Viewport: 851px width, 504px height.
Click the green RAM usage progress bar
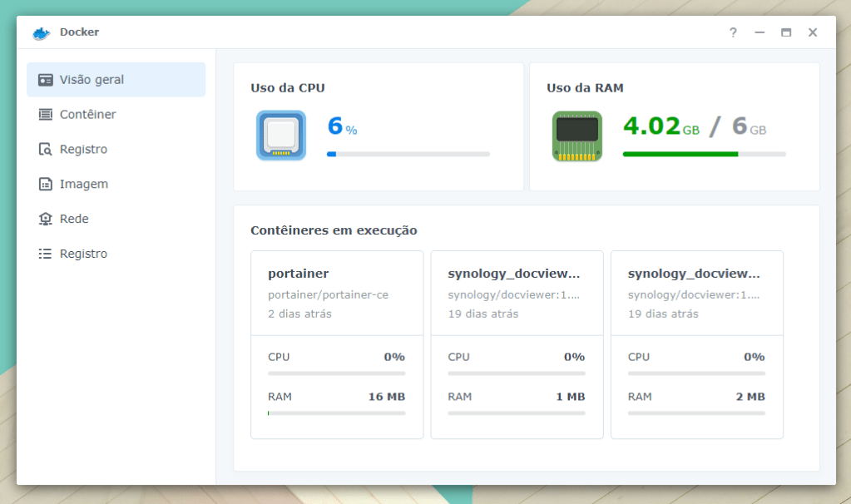(704, 154)
